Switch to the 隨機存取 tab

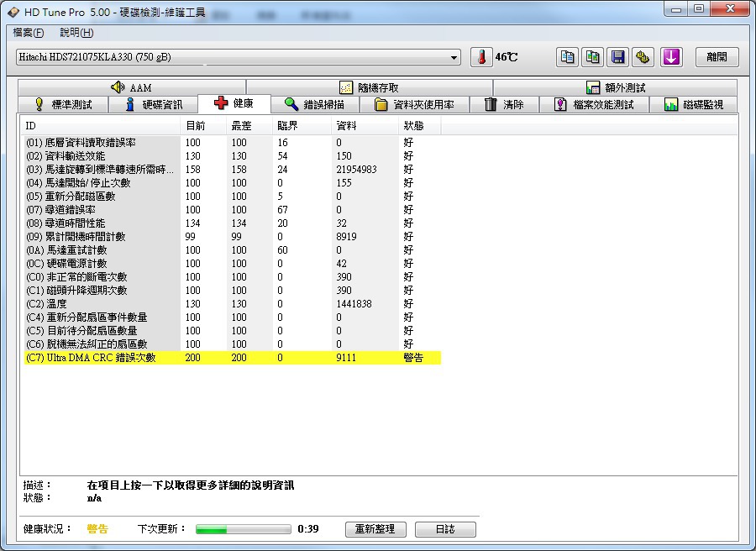point(370,87)
